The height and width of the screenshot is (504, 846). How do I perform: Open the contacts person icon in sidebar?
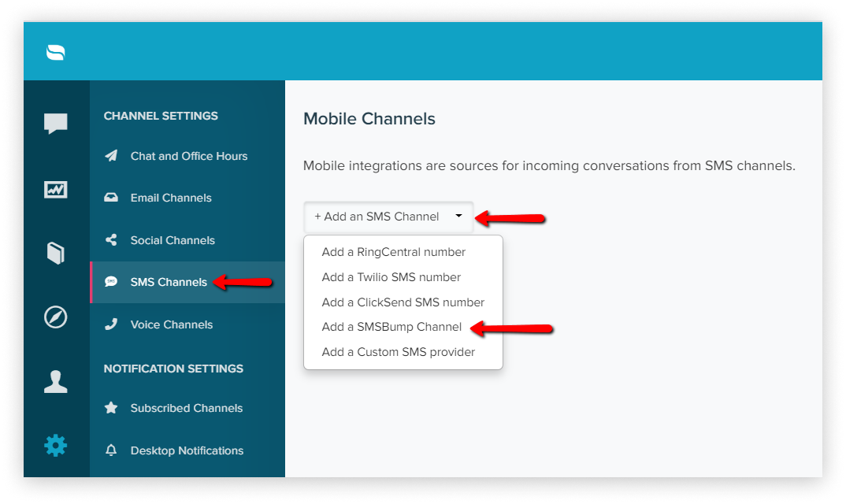click(56, 381)
